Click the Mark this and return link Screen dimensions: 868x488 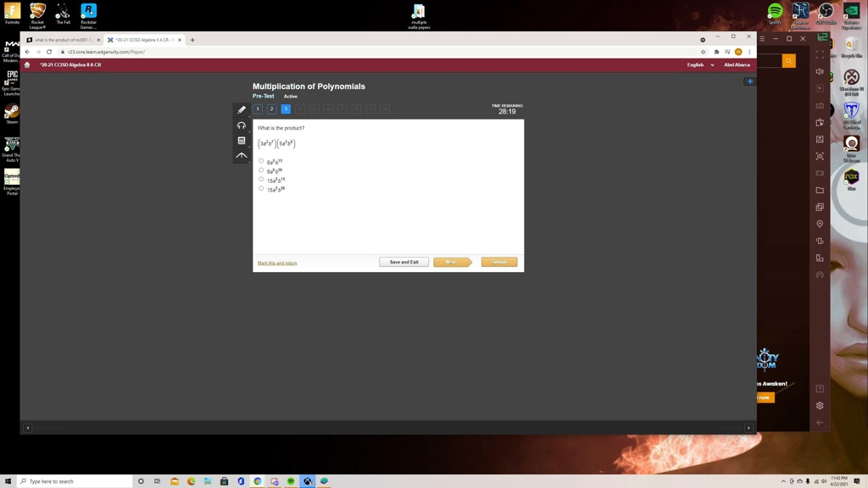click(277, 263)
